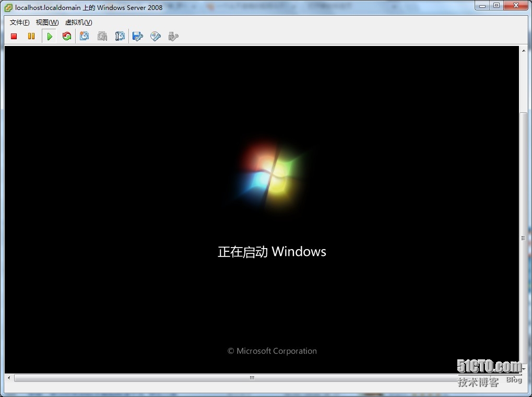Image resolution: width=532 pixels, height=397 pixels.
Task: Open the 虚拟机(V) menu
Action: [x=79, y=22]
